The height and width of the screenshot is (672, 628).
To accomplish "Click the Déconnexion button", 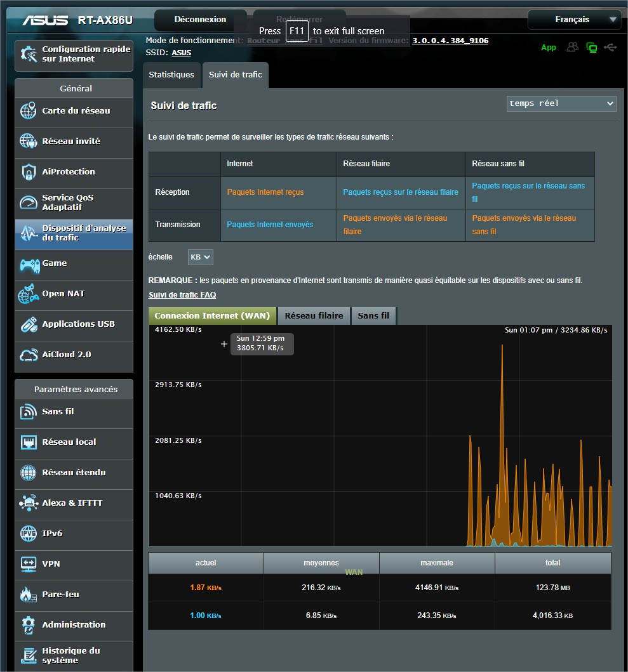I will click(x=200, y=19).
